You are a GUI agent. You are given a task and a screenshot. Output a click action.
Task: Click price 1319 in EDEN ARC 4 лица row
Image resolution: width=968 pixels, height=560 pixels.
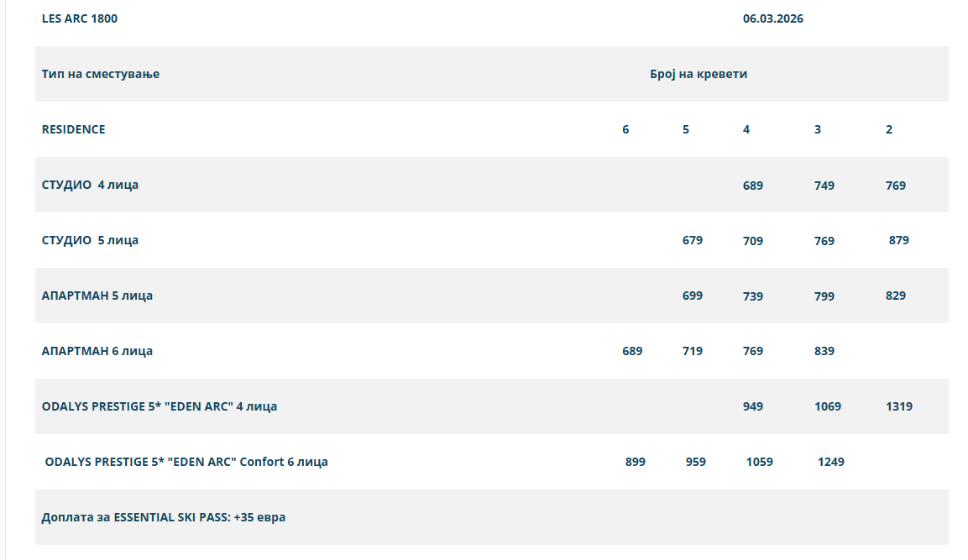(x=899, y=407)
